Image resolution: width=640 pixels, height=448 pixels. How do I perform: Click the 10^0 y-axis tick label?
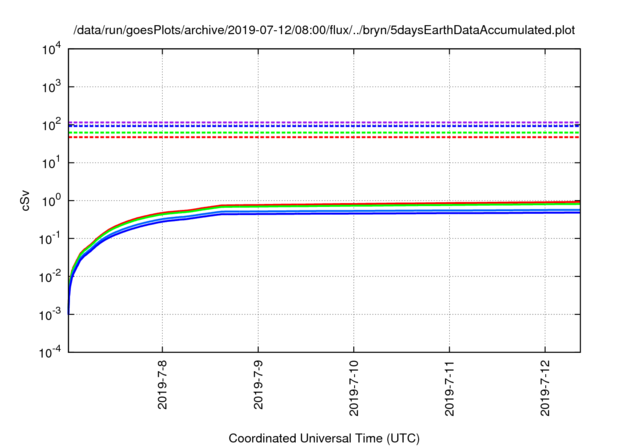[x=51, y=201]
